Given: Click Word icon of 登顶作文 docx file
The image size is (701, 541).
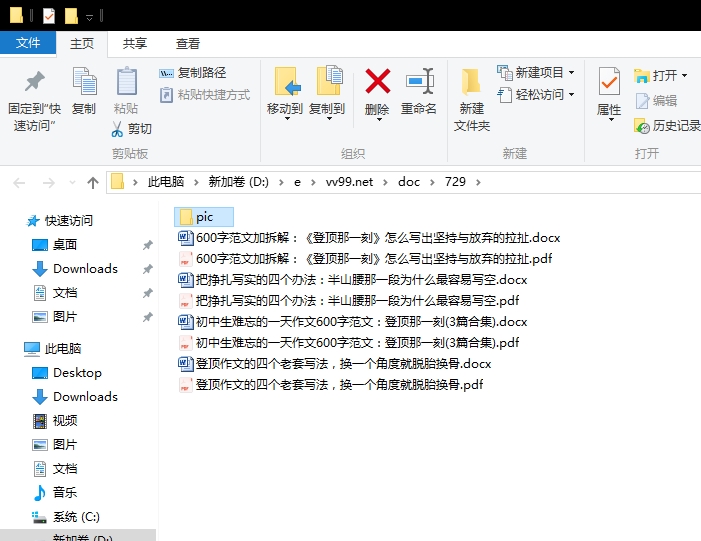Looking at the screenshot, I should pyautogui.click(x=186, y=363).
